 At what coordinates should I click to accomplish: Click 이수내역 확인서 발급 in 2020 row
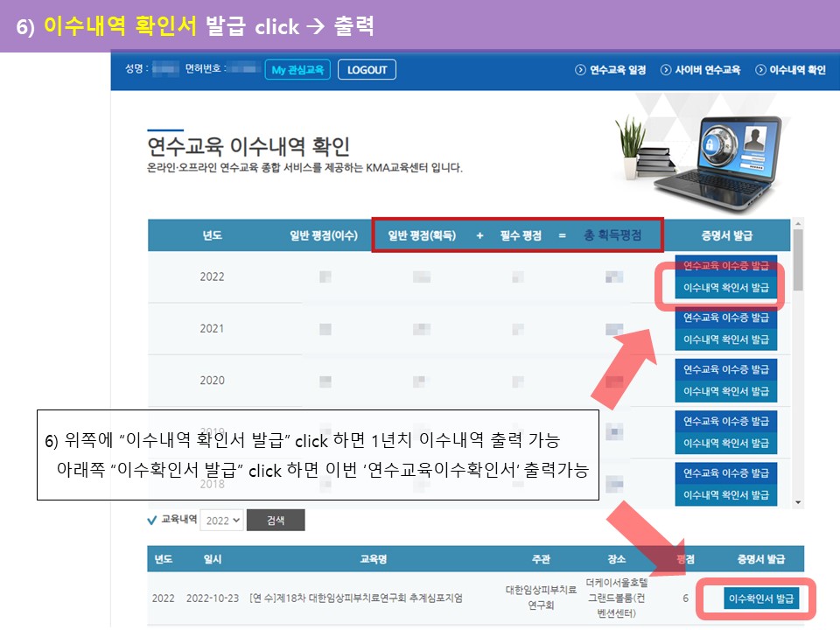[x=725, y=390]
